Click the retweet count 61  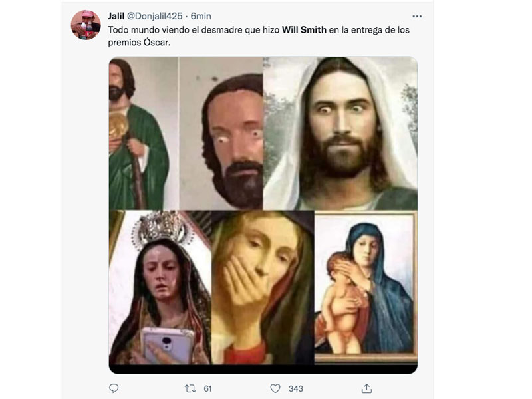click(207, 388)
